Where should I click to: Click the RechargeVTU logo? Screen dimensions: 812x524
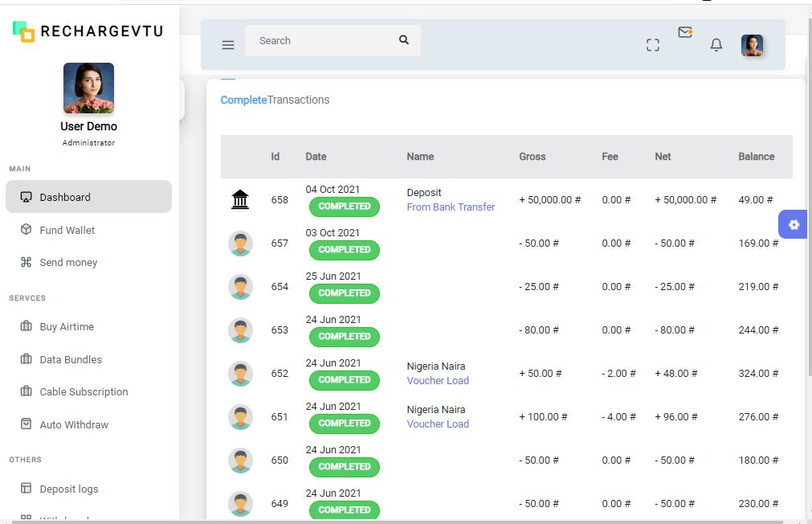88,31
